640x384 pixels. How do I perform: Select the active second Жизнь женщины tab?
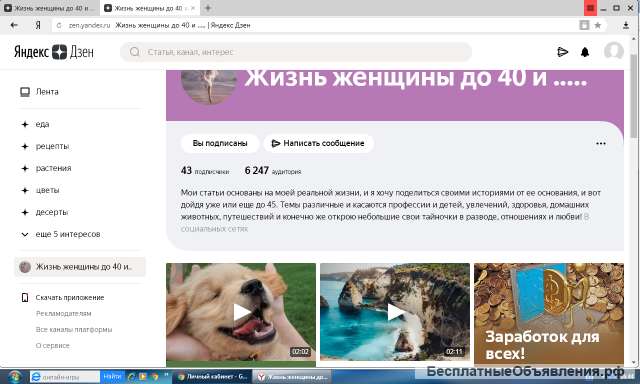coord(149,8)
